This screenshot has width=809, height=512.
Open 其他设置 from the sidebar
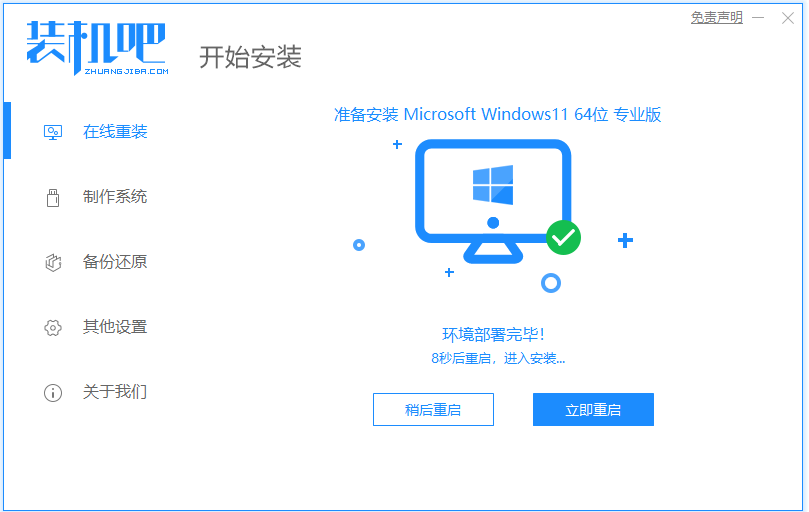pyautogui.click(x=115, y=327)
